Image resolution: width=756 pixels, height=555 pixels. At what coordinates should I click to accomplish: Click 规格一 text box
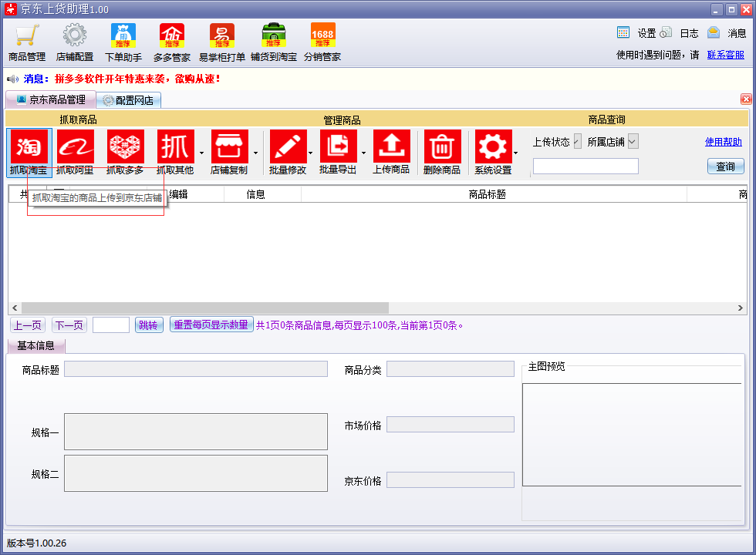pyautogui.click(x=196, y=432)
